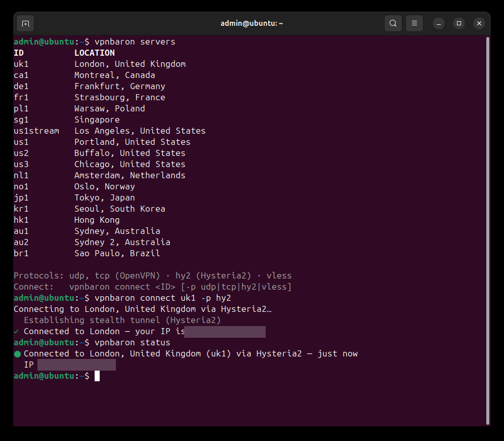
Task: Open the terminal search
Action: (393, 23)
